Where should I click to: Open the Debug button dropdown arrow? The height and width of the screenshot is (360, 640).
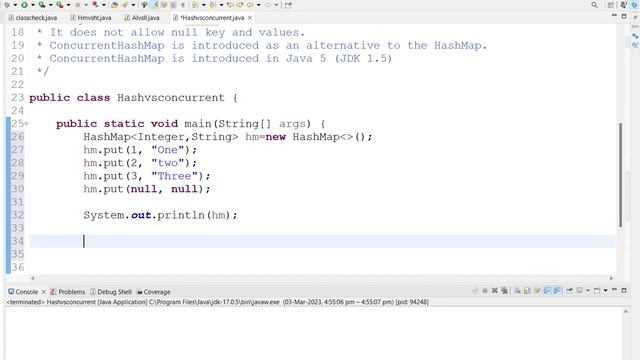point(15,5)
